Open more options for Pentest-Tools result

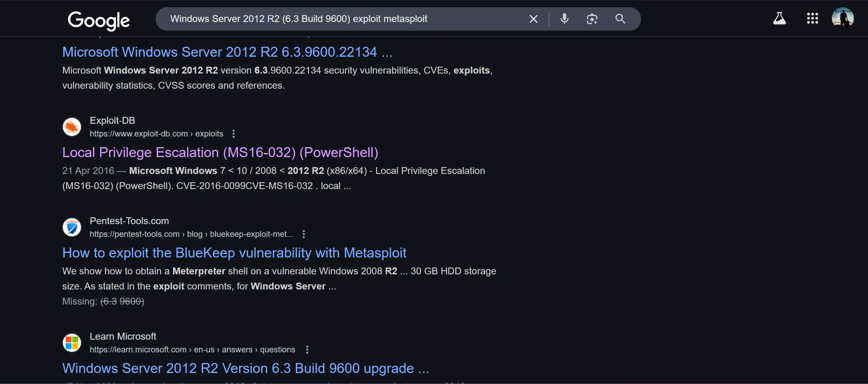tap(303, 234)
